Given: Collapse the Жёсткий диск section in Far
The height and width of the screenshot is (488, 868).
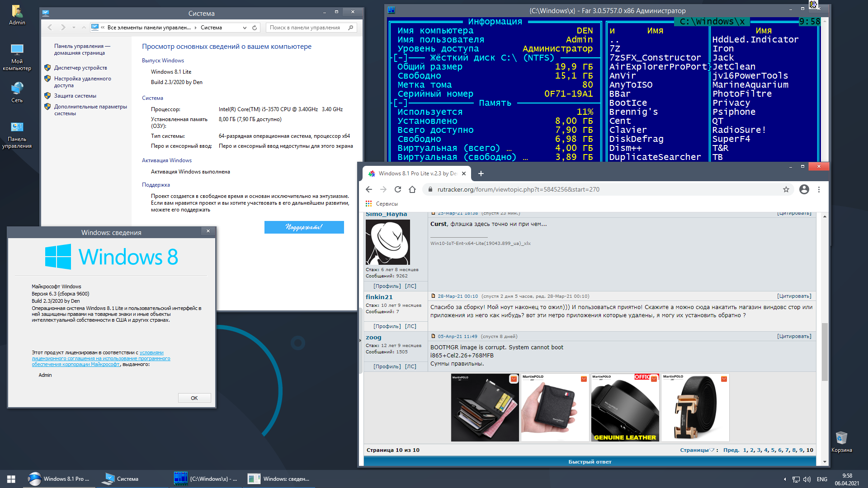Looking at the screenshot, I should pos(401,58).
